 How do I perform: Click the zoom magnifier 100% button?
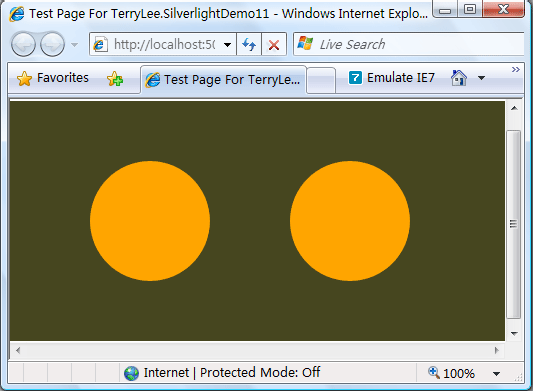click(451, 373)
